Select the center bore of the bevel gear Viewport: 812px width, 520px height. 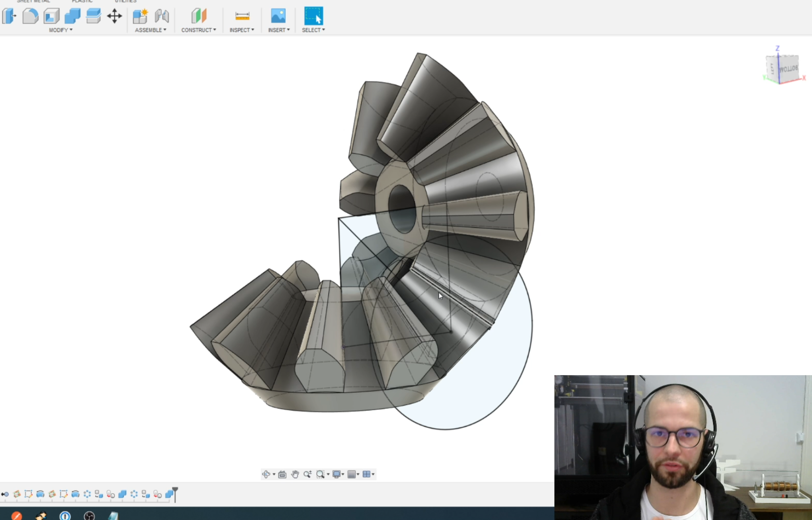tap(402, 209)
